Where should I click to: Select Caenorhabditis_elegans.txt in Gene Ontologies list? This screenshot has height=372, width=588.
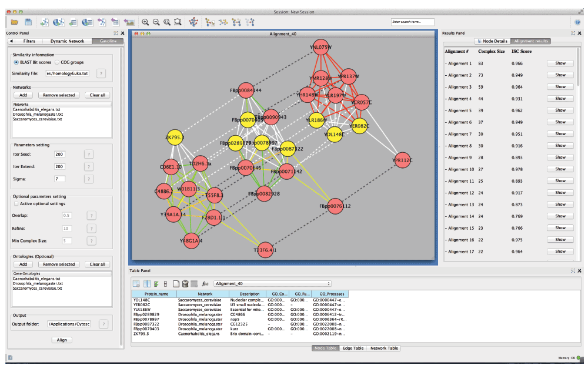point(36,279)
